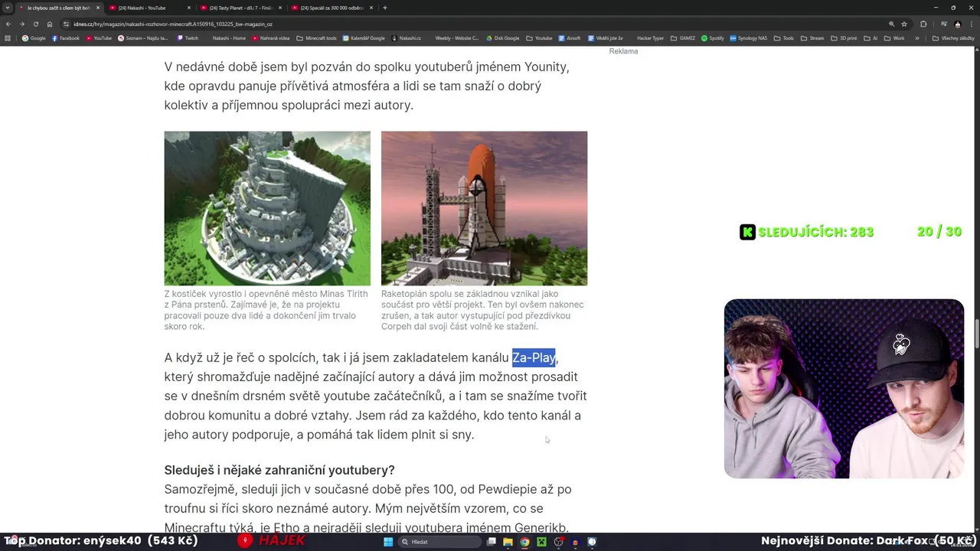The image size is (980, 551).
Task: Open the Twitch bookmark
Action: point(188,38)
